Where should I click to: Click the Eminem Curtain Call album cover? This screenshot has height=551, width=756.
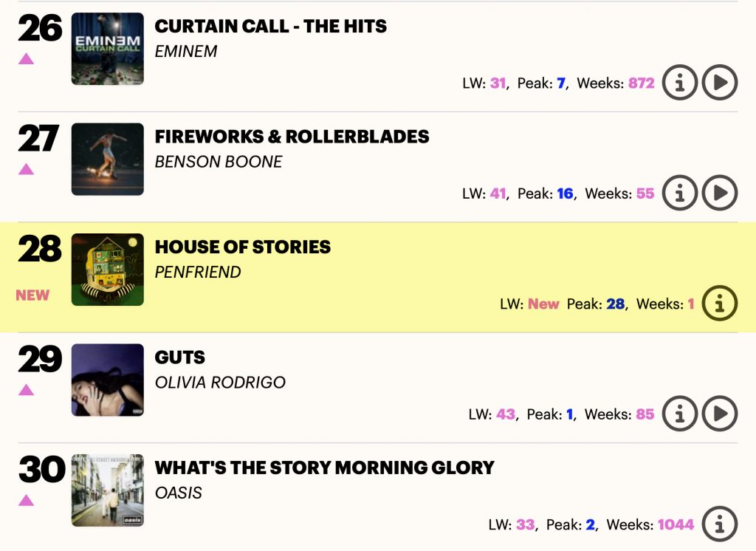tap(108, 49)
